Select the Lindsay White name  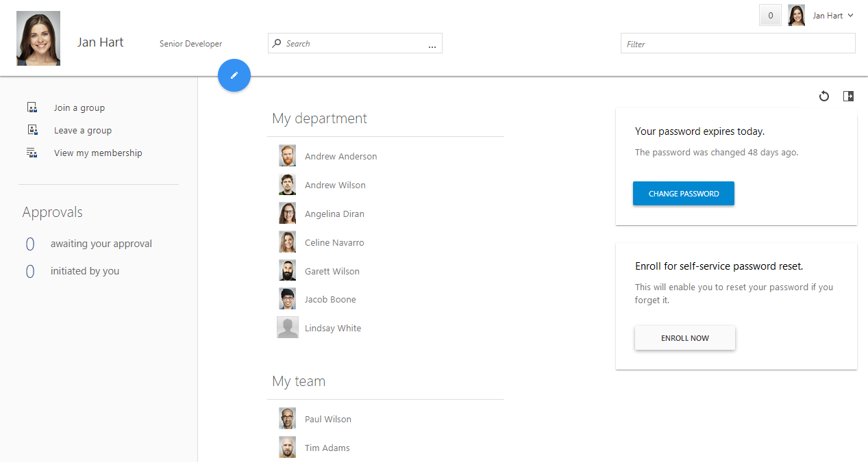333,328
